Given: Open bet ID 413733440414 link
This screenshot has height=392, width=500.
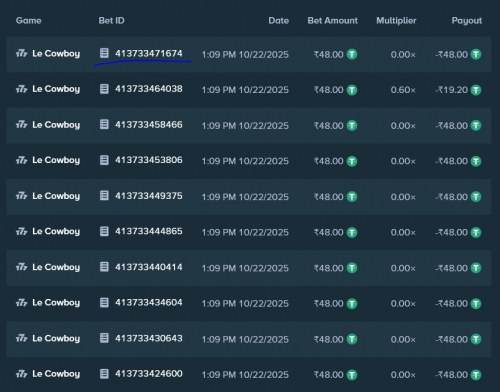Looking at the screenshot, I should (x=149, y=267).
